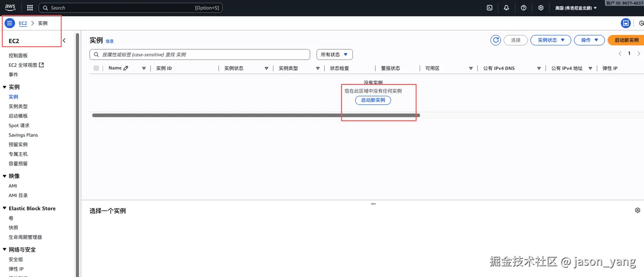Open the blue info panel icon at top right

(626, 23)
